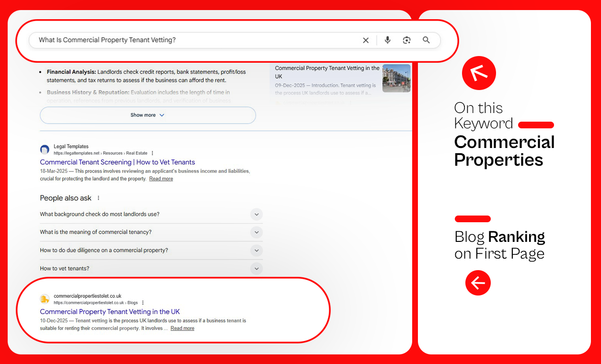The height and width of the screenshot is (364, 601).
Task: Open 'Commercial Property Tenant Vetting in the UK' result
Action: [x=110, y=312]
